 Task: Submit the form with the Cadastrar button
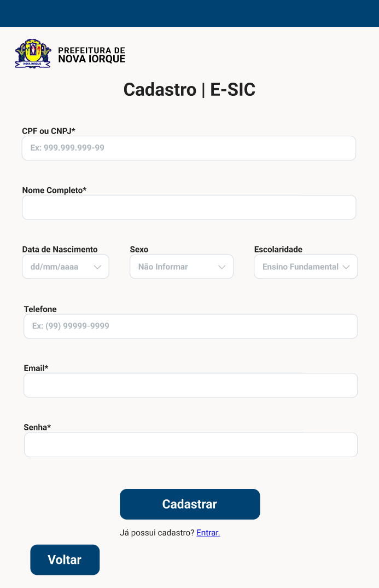coord(190,504)
